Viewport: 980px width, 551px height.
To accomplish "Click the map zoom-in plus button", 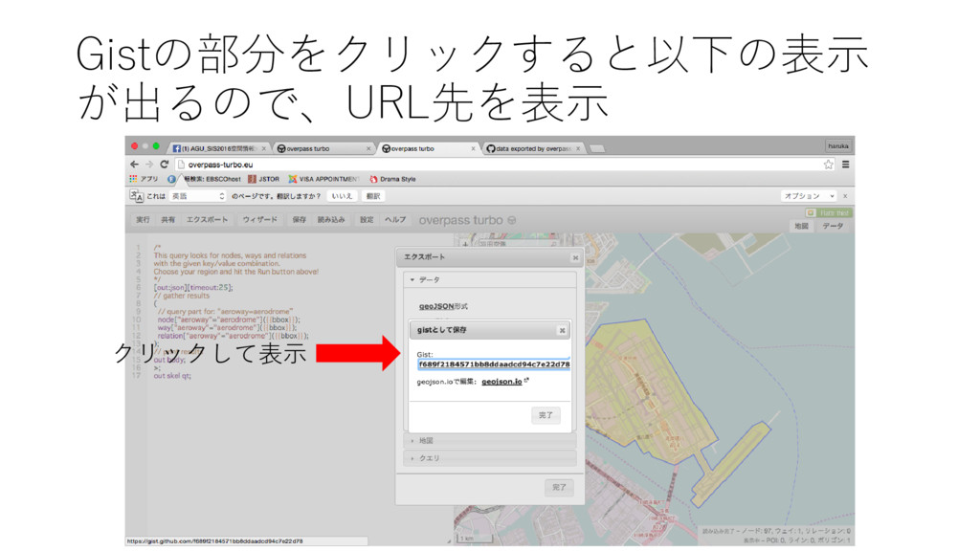I will point(465,244).
